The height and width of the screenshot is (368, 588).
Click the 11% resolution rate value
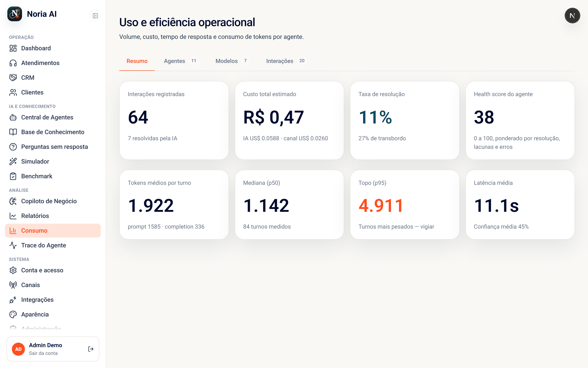(x=375, y=117)
